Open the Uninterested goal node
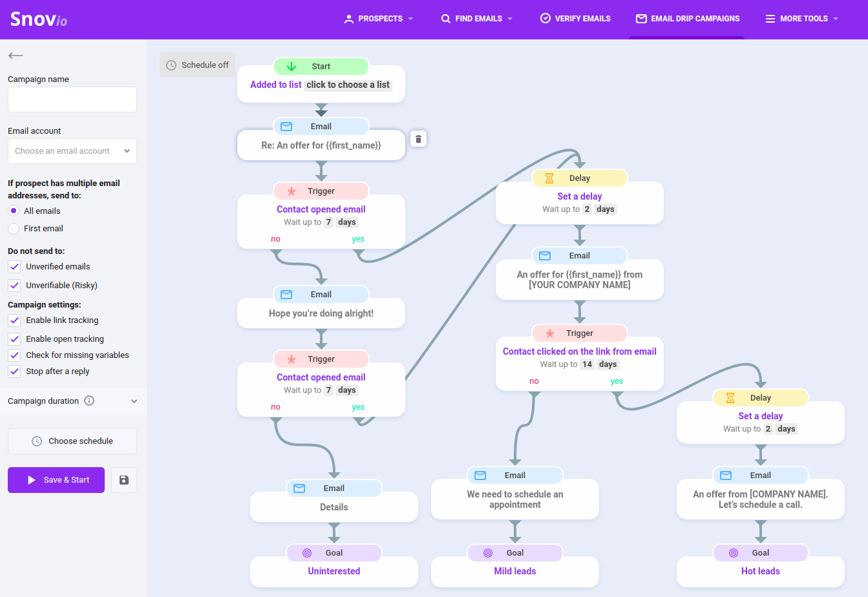 334,571
